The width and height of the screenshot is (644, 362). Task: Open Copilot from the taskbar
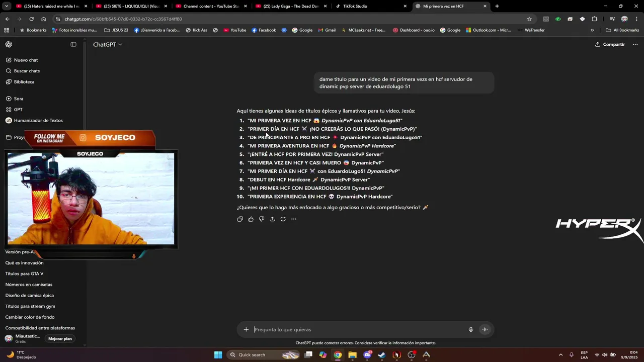click(323, 355)
